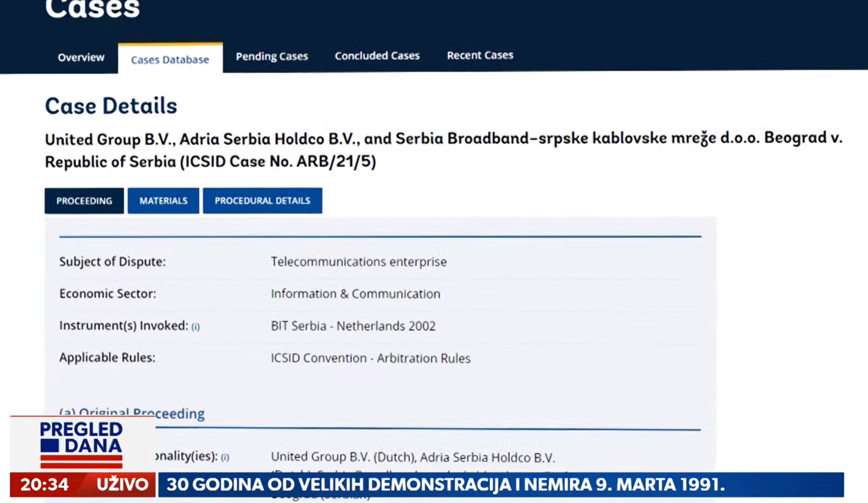Select the PROCEEDING view button
The width and height of the screenshot is (868, 503).
pyautogui.click(x=84, y=201)
